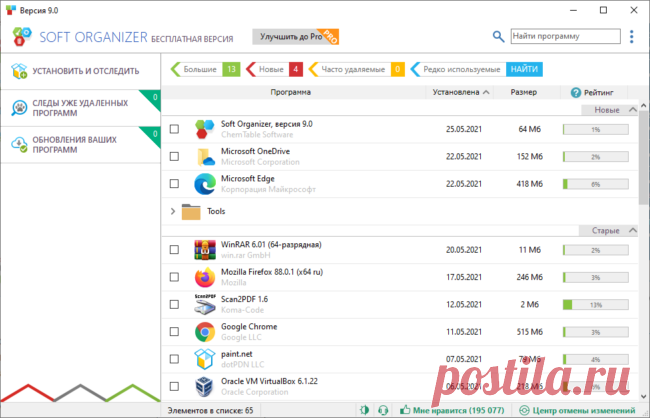The height and width of the screenshot is (418, 650).
Task: Check the Scan2PDF 1.6 checkbox
Action: point(174,304)
